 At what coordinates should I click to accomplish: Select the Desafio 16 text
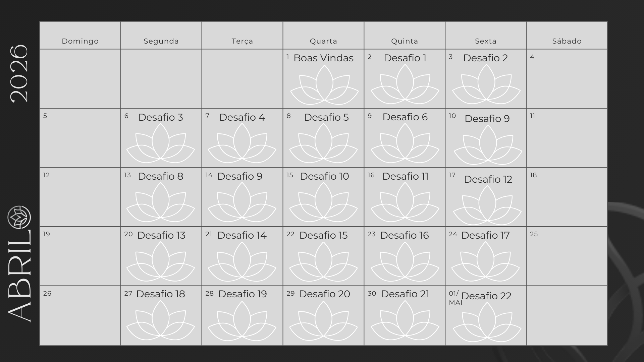[x=404, y=235]
